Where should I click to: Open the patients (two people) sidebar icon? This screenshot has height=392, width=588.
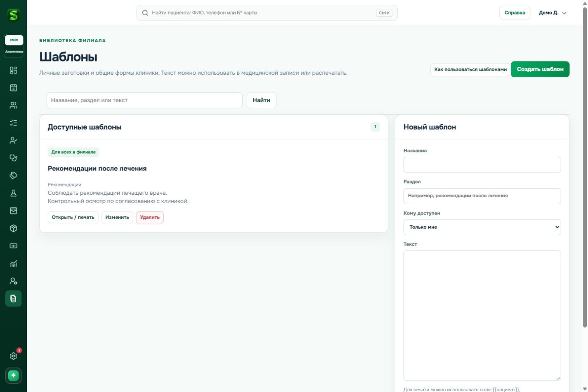tap(14, 105)
